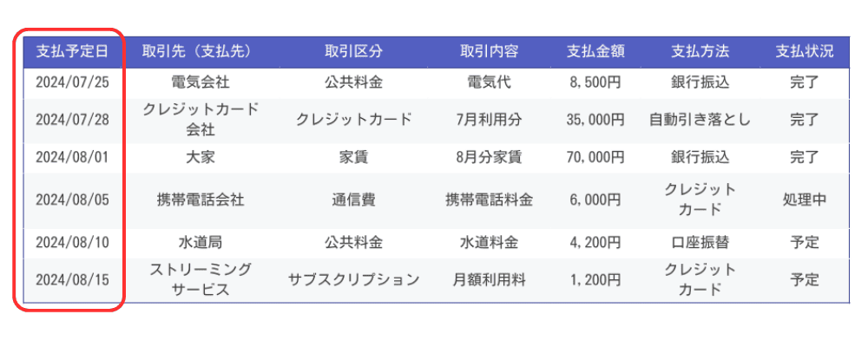This screenshot has width=868, height=347.
Task: Select the date cell 2024/08/10
Action: pyautogui.click(x=72, y=243)
